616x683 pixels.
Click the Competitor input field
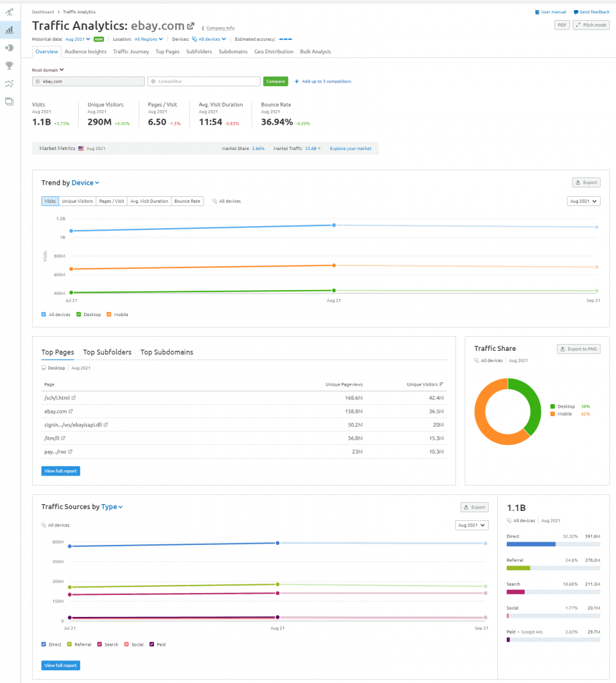pos(204,81)
